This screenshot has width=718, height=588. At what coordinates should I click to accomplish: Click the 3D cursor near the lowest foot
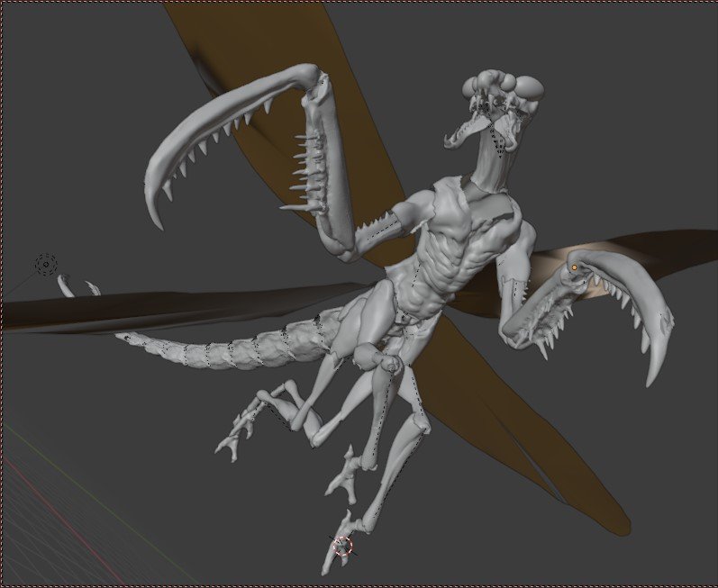click(342, 545)
